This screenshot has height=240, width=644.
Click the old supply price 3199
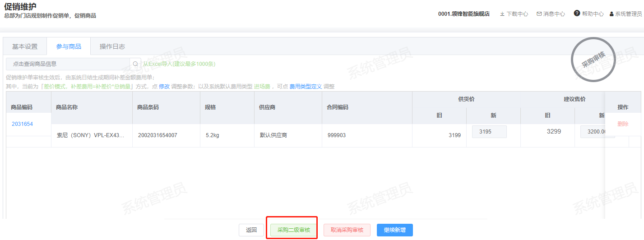[455, 135]
